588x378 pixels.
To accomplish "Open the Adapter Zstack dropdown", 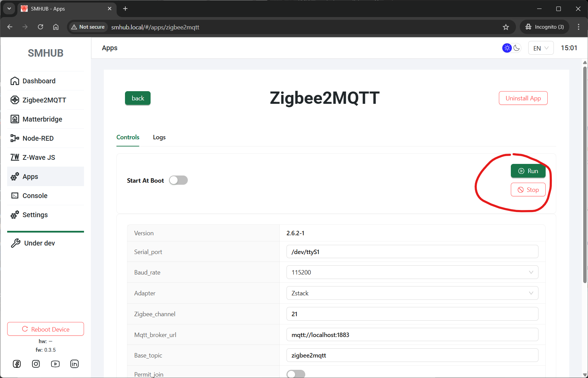I will [x=412, y=293].
